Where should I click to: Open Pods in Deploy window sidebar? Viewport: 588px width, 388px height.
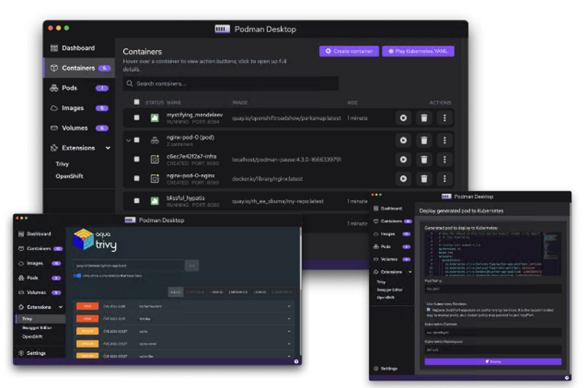[392, 246]
